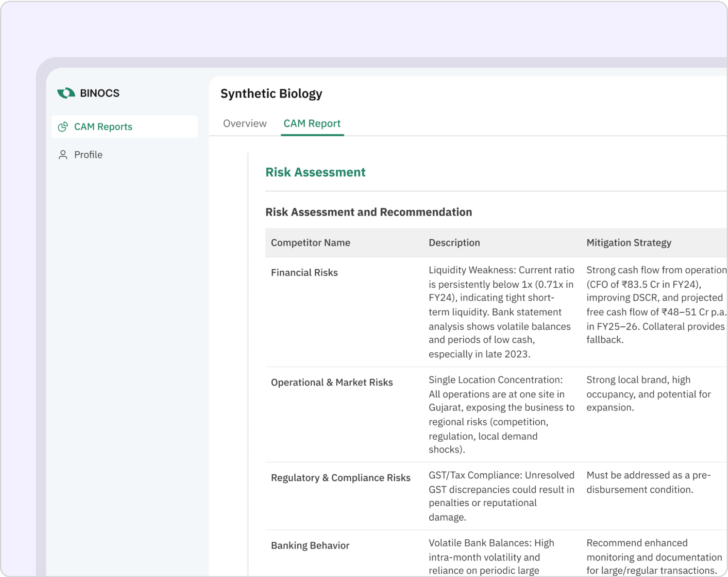Viewport: 728px width, 577px height.
Task: Click the Profile person icon
Action: tap(63, 155)
